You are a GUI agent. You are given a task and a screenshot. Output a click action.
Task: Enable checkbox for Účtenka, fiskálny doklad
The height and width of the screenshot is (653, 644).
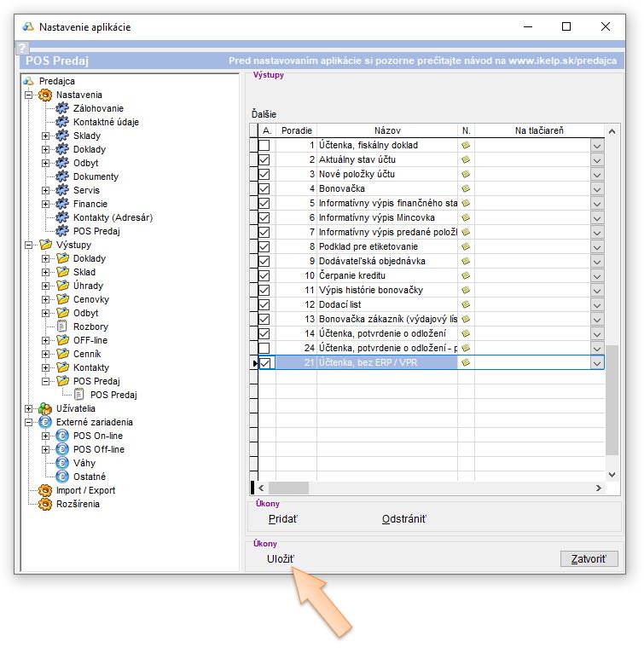point(264,146)
